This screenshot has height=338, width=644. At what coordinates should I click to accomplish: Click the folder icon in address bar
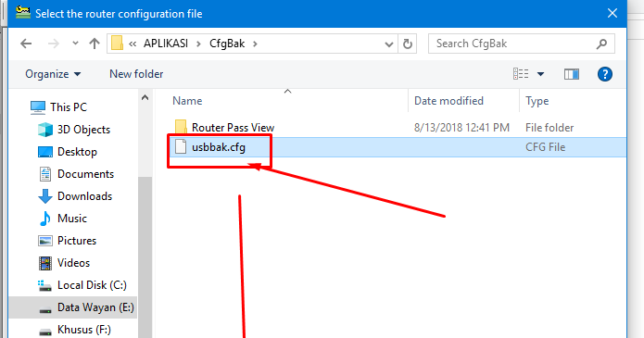117,44
